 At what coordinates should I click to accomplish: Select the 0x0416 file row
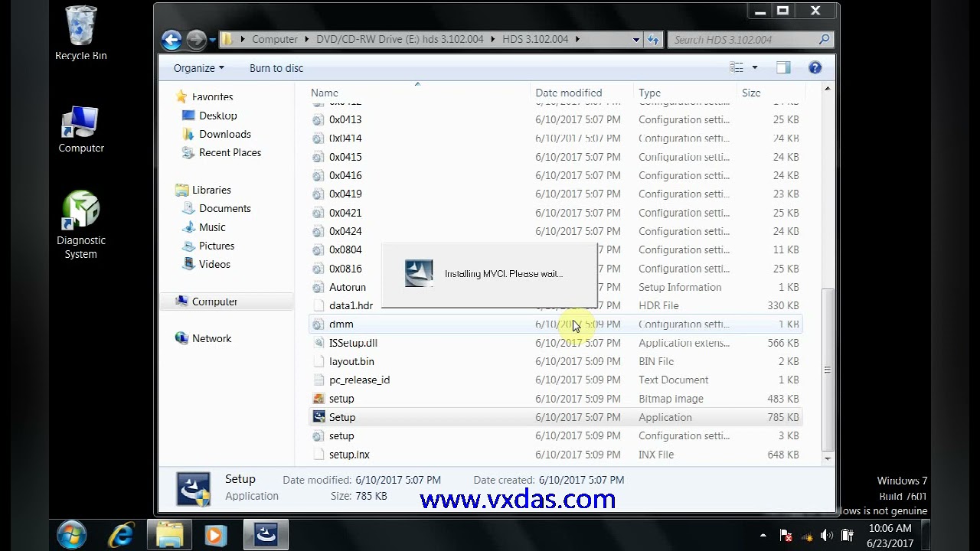point(556,175)
